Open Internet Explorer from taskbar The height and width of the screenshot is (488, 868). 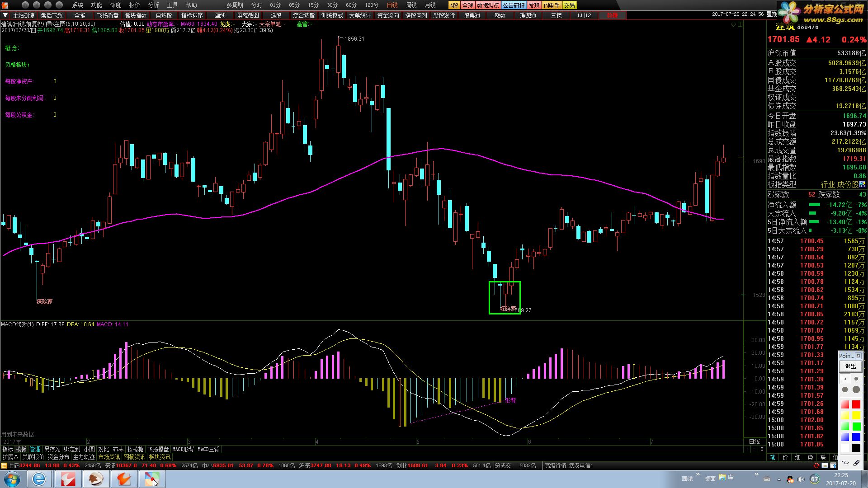tap(39, 479)
